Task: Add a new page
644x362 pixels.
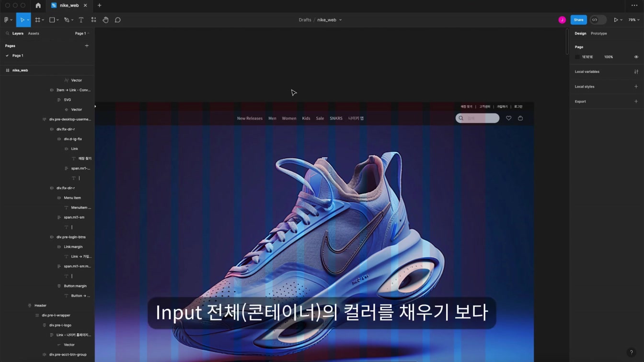Action: tap(87, 46)
